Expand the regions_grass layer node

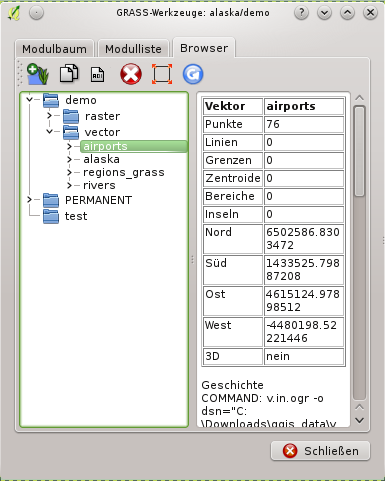click(69, 172)
